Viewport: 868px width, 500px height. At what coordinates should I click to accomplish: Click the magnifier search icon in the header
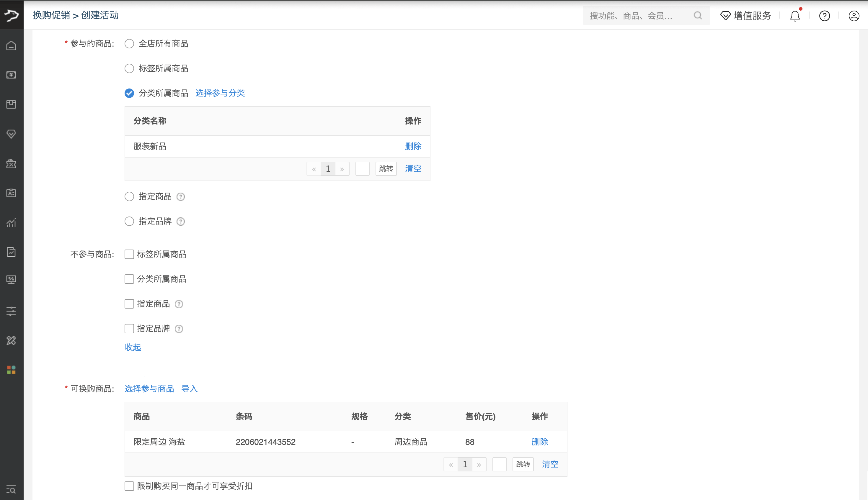[698, 15]
